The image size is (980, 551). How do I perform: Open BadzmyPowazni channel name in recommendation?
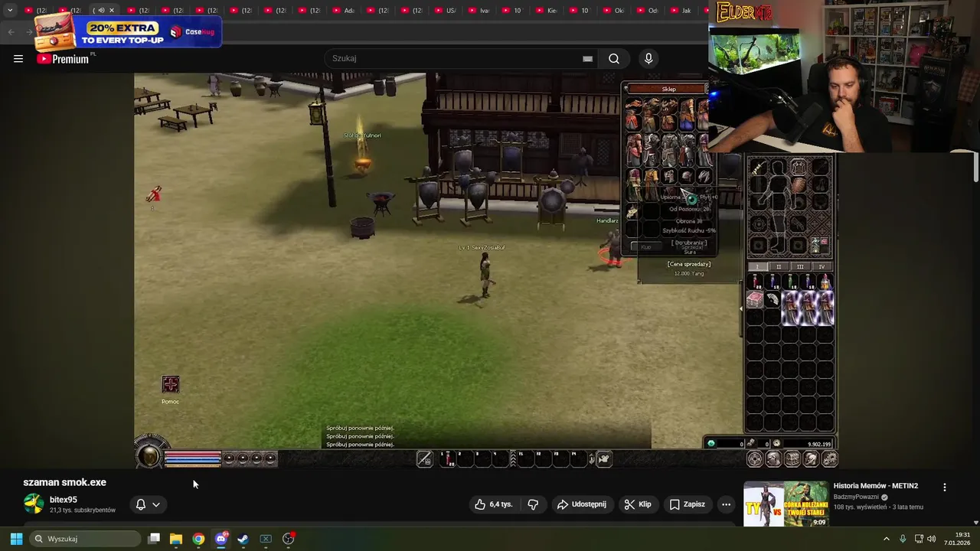point(856,497)
